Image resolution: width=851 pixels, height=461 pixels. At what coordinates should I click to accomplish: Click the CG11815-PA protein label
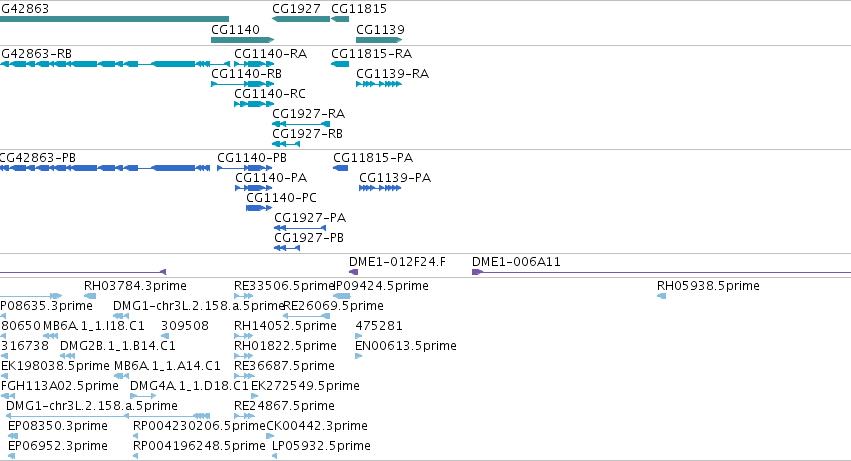click(x=373, y=157)
